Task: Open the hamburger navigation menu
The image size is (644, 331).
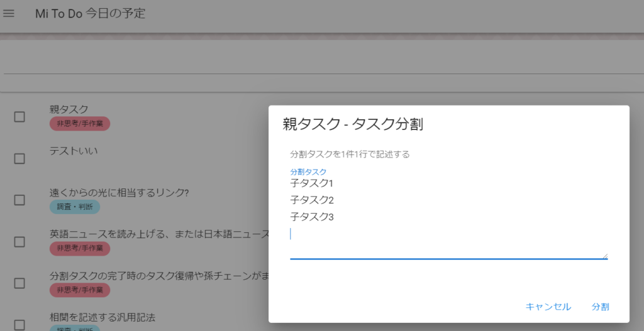Action: tap(9, 13)
